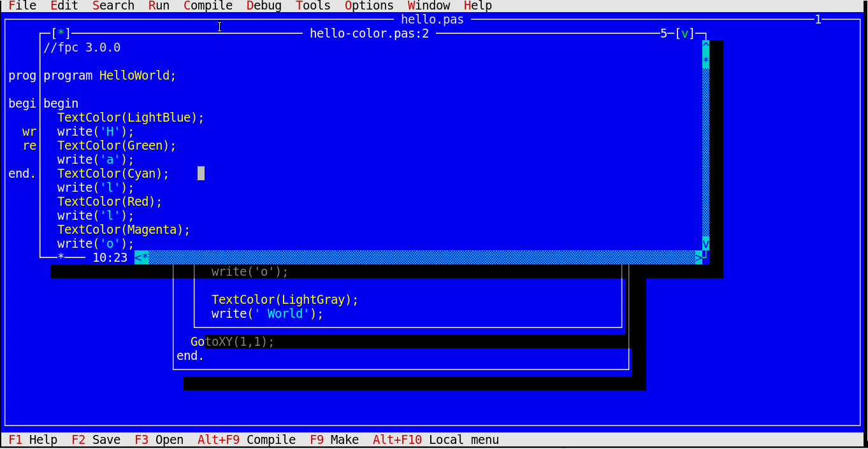Click the //fpc 3.0.0 comment line
This screenshot has width=868, height=449.
tap(82, 47)
